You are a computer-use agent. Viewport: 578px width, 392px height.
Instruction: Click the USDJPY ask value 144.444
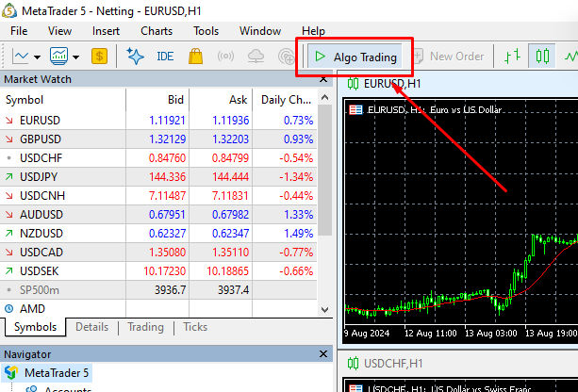click(230, 177)
